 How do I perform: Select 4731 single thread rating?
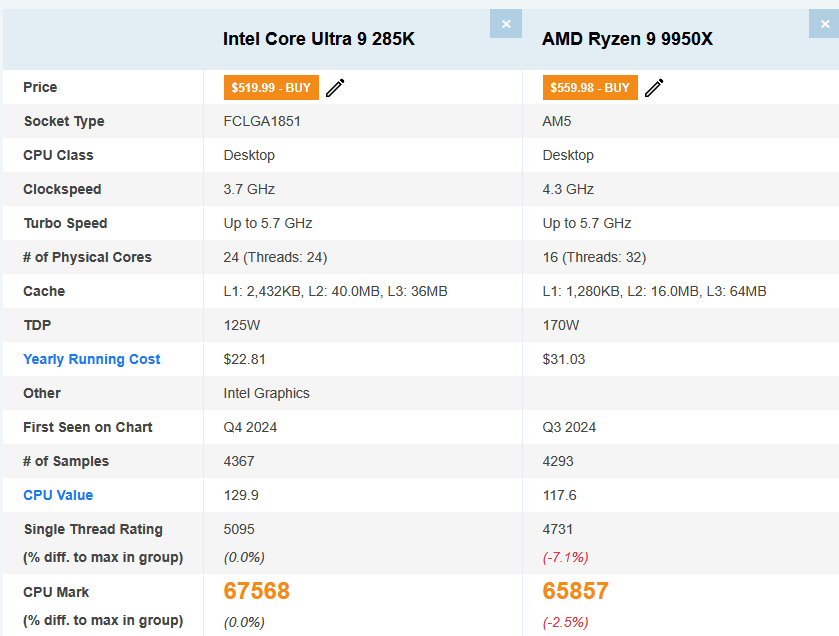[558, 529]
